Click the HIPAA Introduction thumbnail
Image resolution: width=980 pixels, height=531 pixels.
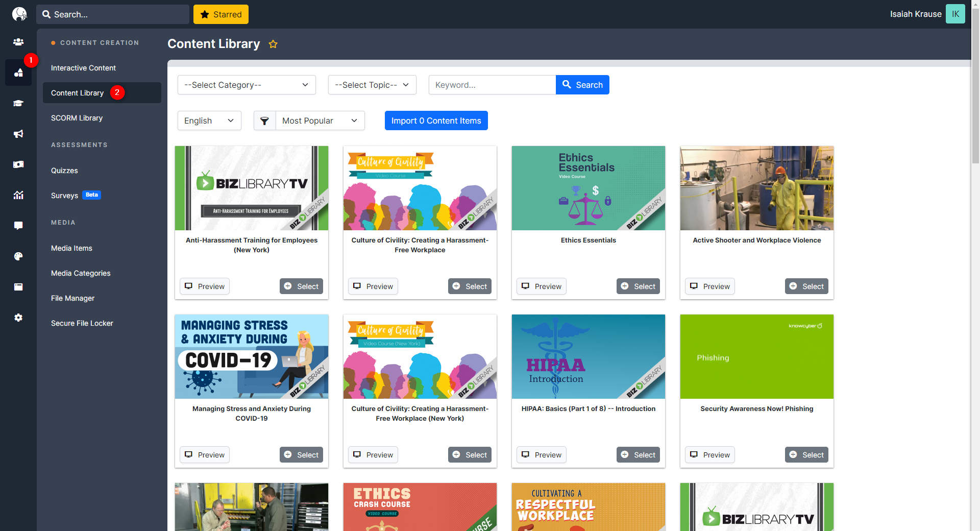pos(589,356)
